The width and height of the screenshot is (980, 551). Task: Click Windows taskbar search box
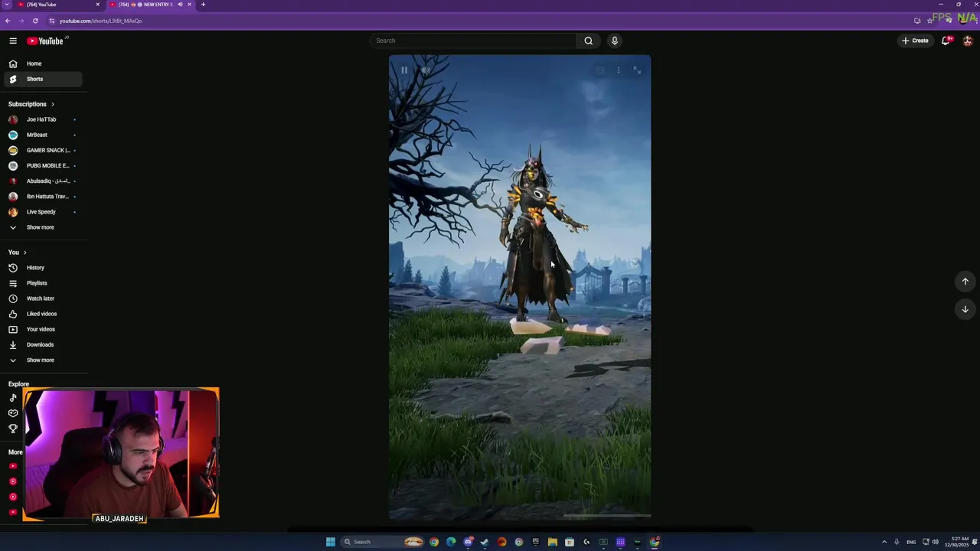click(x=382, y=542)
